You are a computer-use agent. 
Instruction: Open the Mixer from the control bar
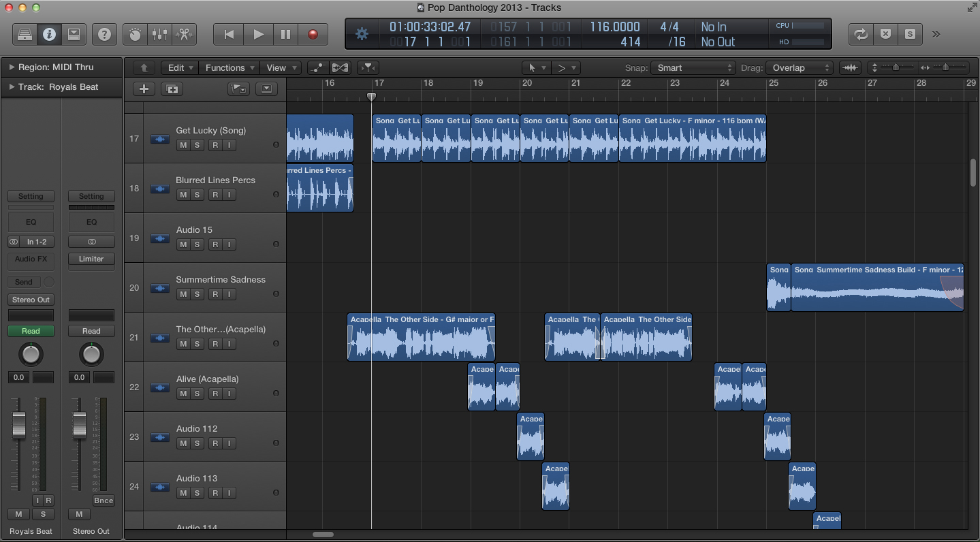pos(159,34)
